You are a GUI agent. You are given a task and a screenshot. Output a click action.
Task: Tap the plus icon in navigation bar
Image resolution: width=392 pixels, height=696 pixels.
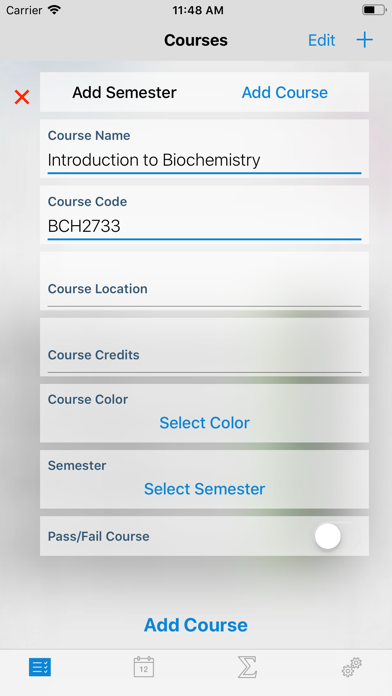(x=364, y=40)
